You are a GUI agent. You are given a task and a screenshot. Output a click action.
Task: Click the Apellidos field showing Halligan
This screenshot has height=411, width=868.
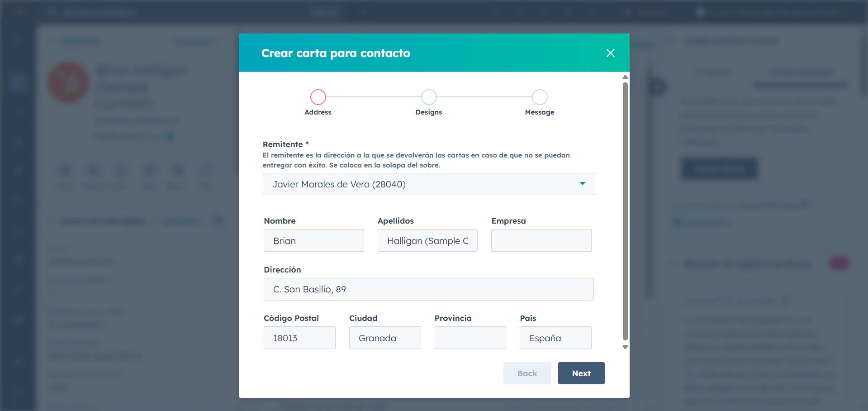tap(427, 240)
